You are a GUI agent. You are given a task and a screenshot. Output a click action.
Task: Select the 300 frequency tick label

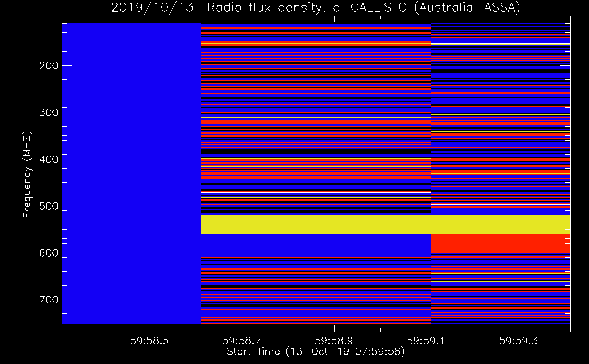point(49,112)
